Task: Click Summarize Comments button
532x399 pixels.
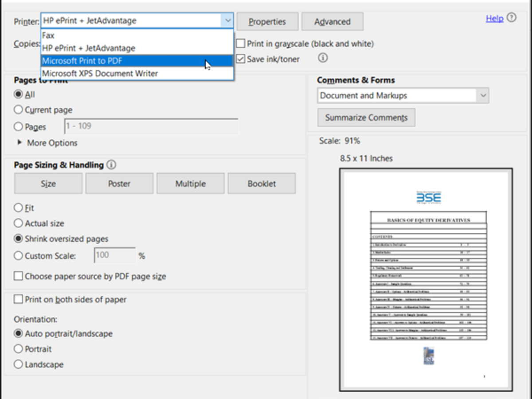Action: [x=366, y=117]
